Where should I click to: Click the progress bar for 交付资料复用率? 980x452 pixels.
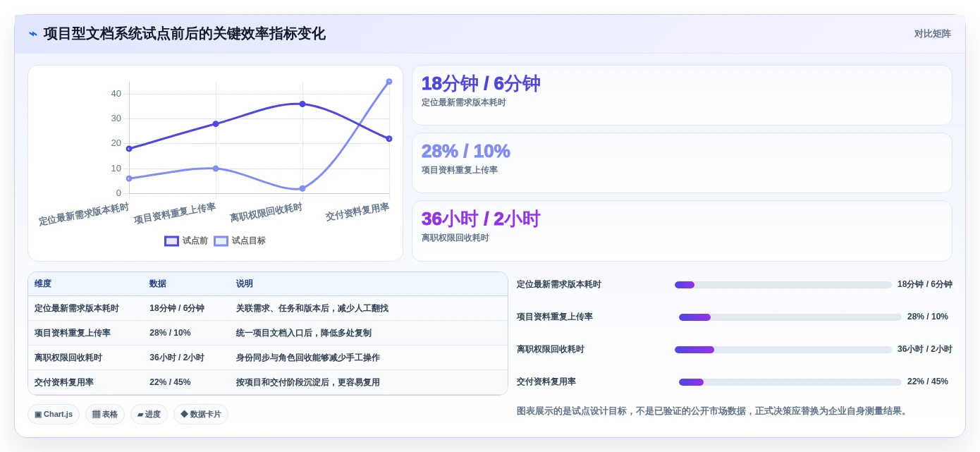pyautogui.click(x=790, y=382)
